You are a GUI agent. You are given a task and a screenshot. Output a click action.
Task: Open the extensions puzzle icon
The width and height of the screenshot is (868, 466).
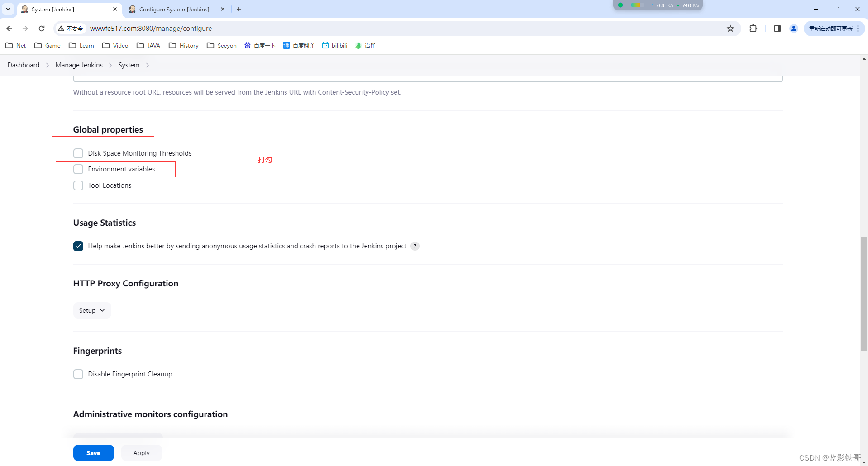click(x=753, y=29)
